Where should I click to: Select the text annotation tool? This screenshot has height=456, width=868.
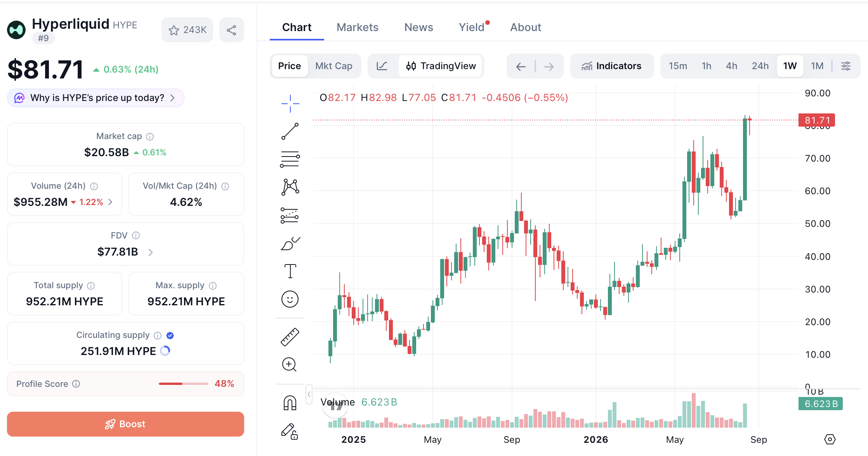(290, 271)
